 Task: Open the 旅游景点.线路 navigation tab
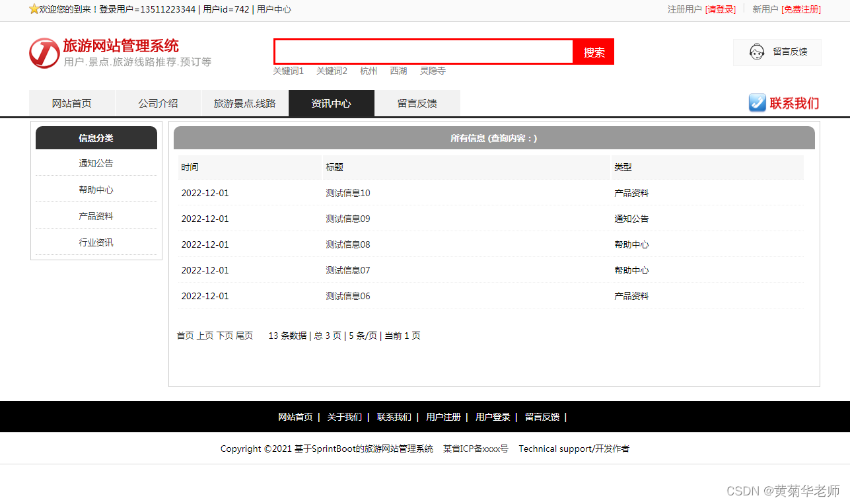click(245, 103)
